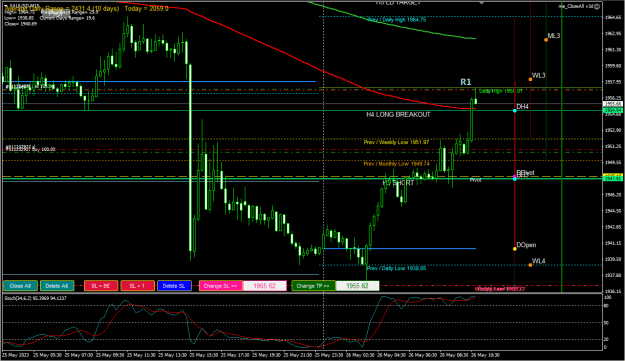Click the Prev / Weekly Low 1951.97 label

point(396,142)
